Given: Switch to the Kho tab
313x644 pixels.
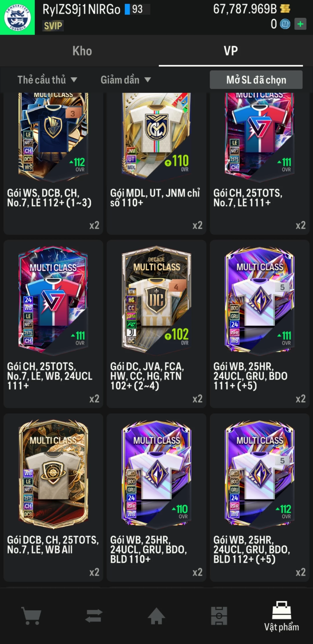Looking at the screenshot, I should click(x=82, y=51).
